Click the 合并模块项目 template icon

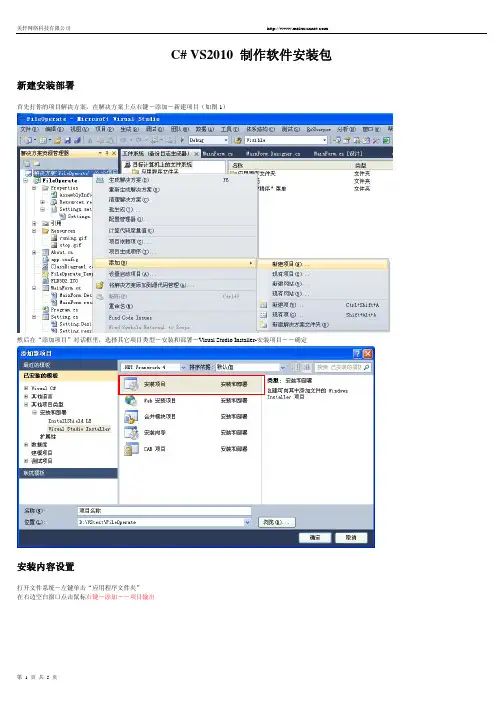pyautogui.click(x=131, y=416)
